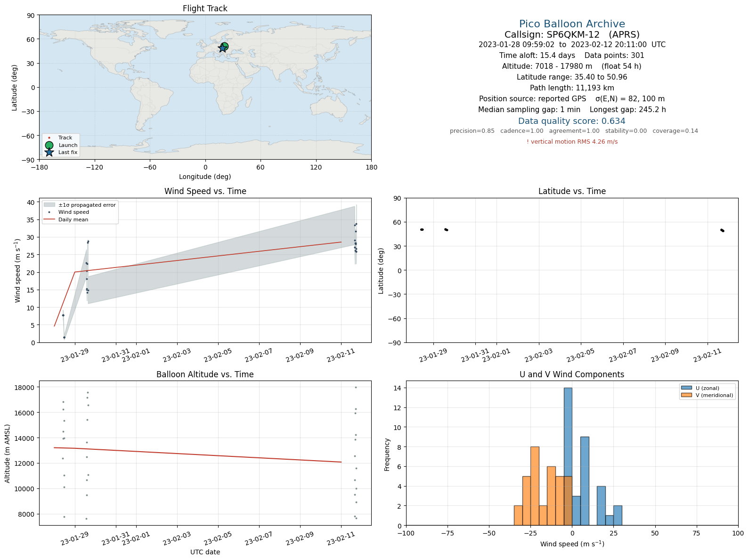Click the blue U bar with frequency 9
This screenshot has height=560, width=749.
tap(585, 481)
